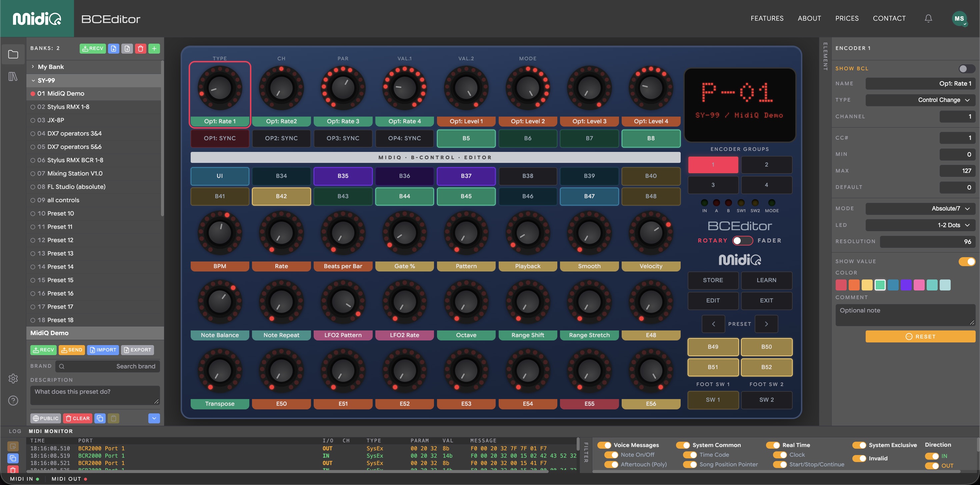980x485 pixels.
Task: Disable the Clock filter switch
Action: click(x=780, y=455)
